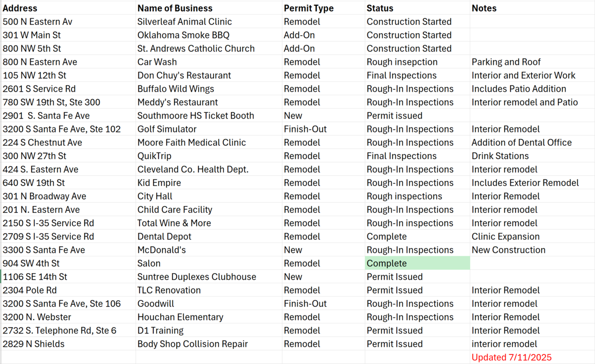The width and height of the screenshot is (595, 364).
Task: Click the QuikTrip business cell
Action: coord(209,156)
